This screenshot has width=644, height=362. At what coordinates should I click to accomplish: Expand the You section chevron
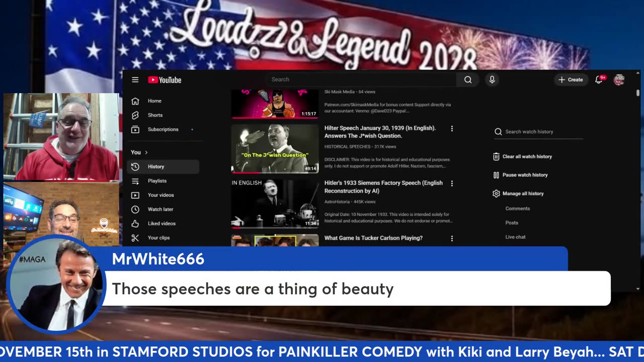[146, 152]
